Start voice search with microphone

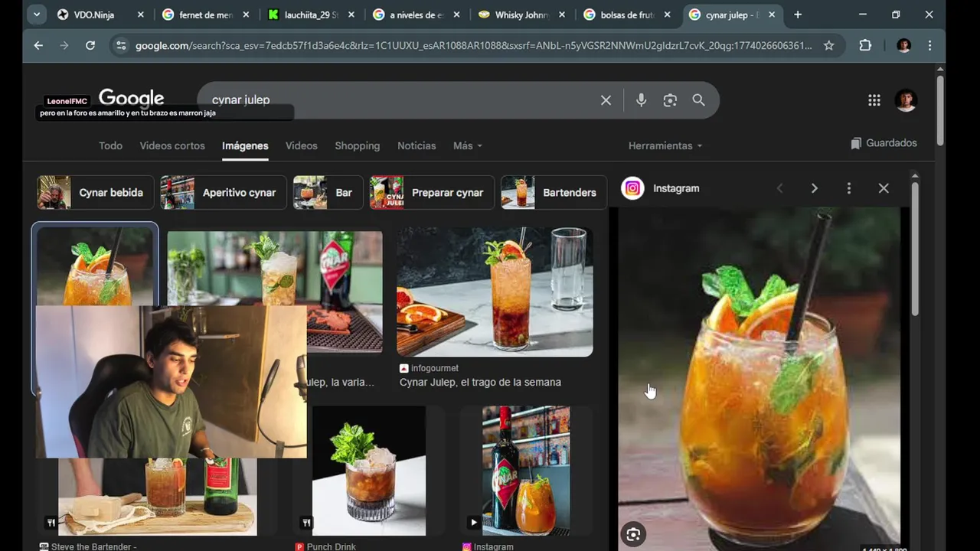pyautogui.click(x=641, y=100)
